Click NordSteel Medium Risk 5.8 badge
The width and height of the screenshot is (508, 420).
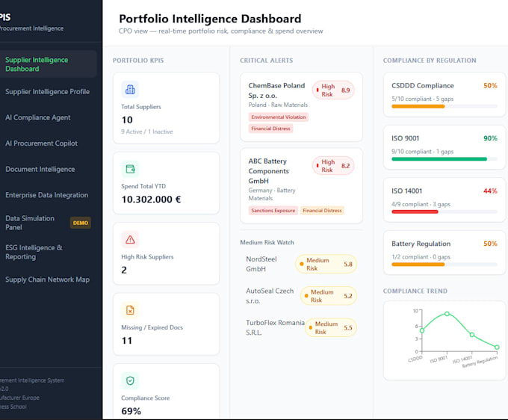click(326, 264)
